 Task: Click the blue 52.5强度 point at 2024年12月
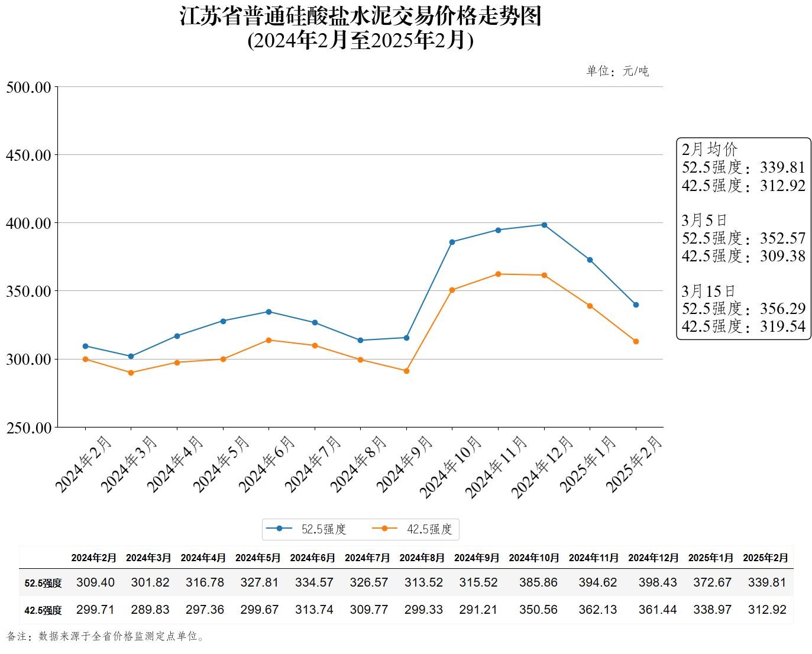click(x=544, y=225)
